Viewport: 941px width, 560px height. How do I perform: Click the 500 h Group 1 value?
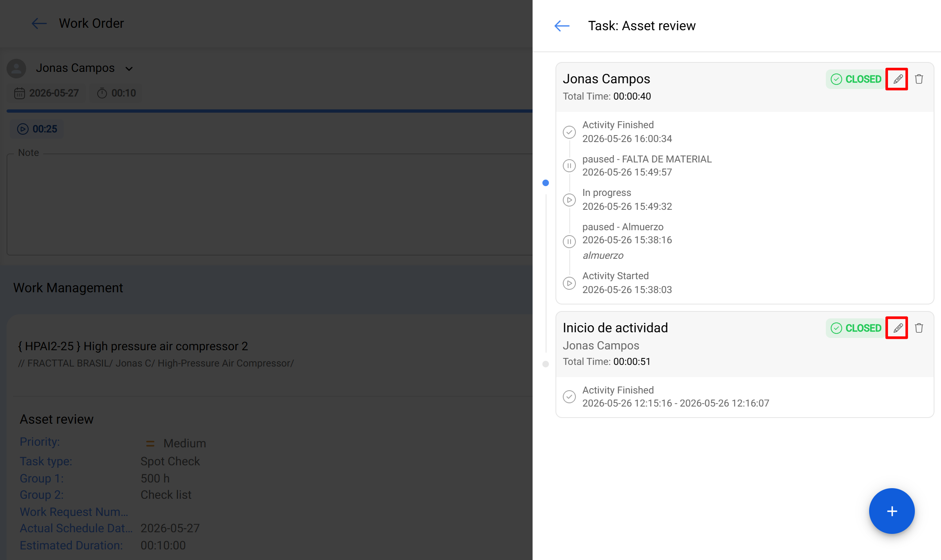point(155,478)
